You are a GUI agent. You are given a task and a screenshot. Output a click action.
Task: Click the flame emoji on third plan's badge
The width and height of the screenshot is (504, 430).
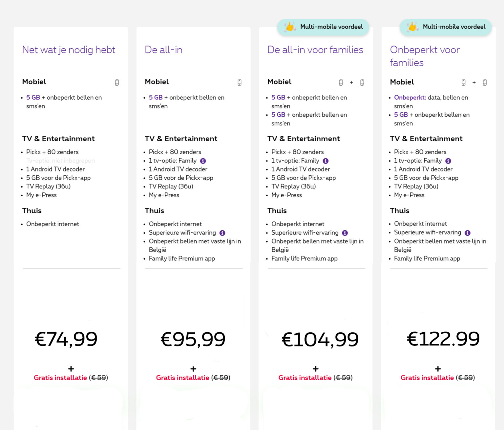290,27
